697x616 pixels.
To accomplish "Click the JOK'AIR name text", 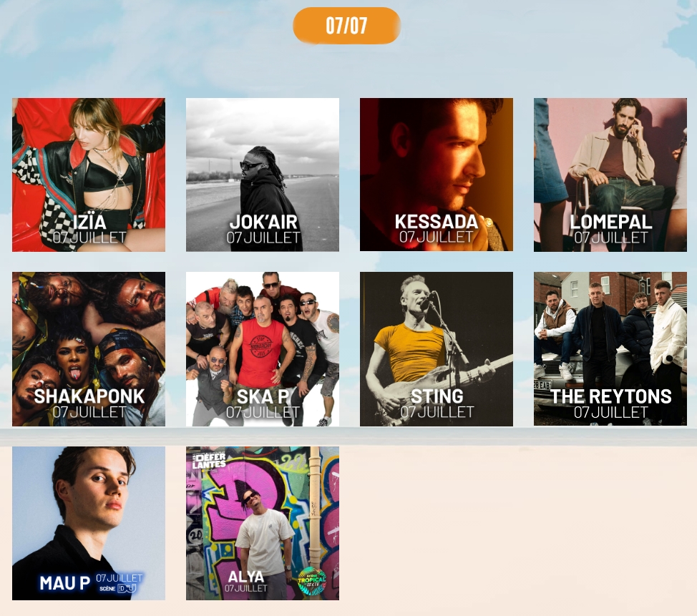I will (263, 222).
